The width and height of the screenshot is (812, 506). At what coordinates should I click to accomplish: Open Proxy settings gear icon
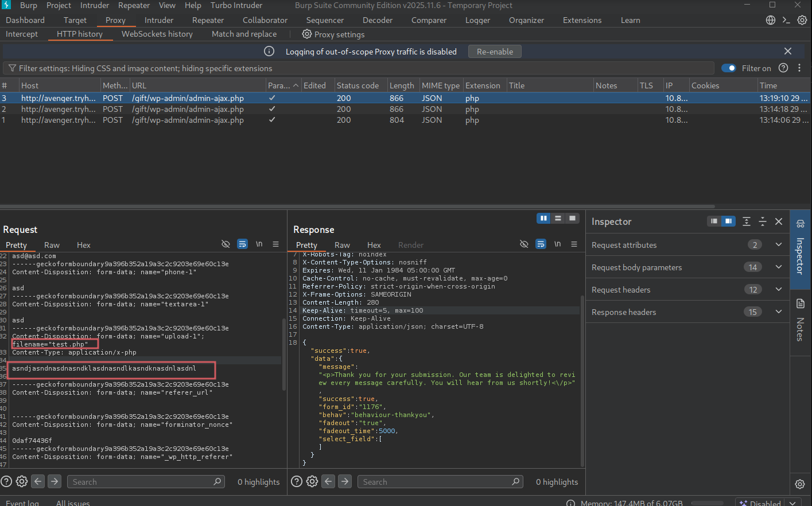pos(307,34)
